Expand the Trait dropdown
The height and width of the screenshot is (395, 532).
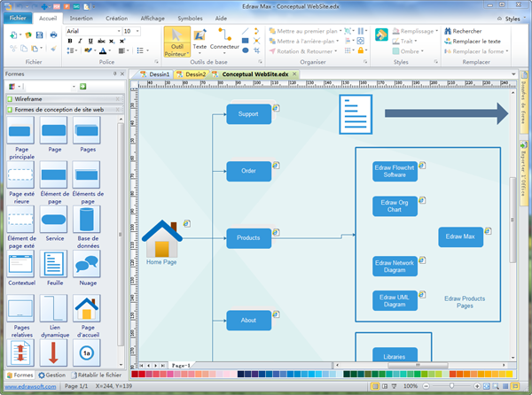click(x=416, y=42)
